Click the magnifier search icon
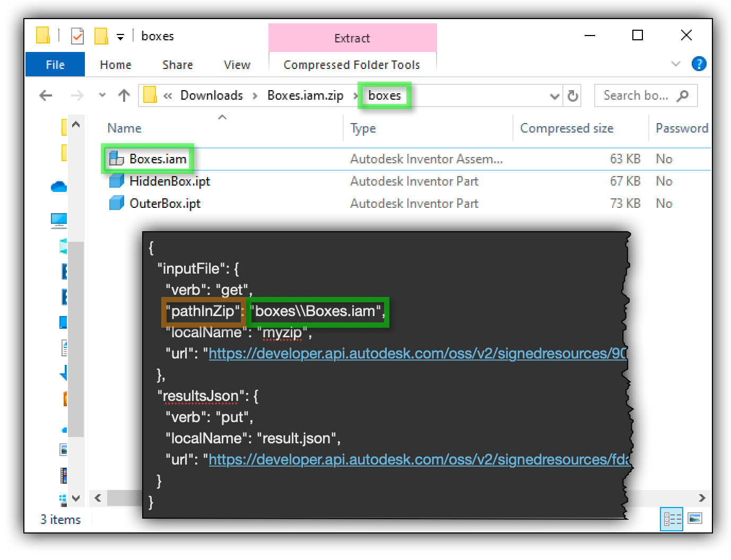This screenshot has height=560, width=731. pyautogui.click(x=683, y=96)
